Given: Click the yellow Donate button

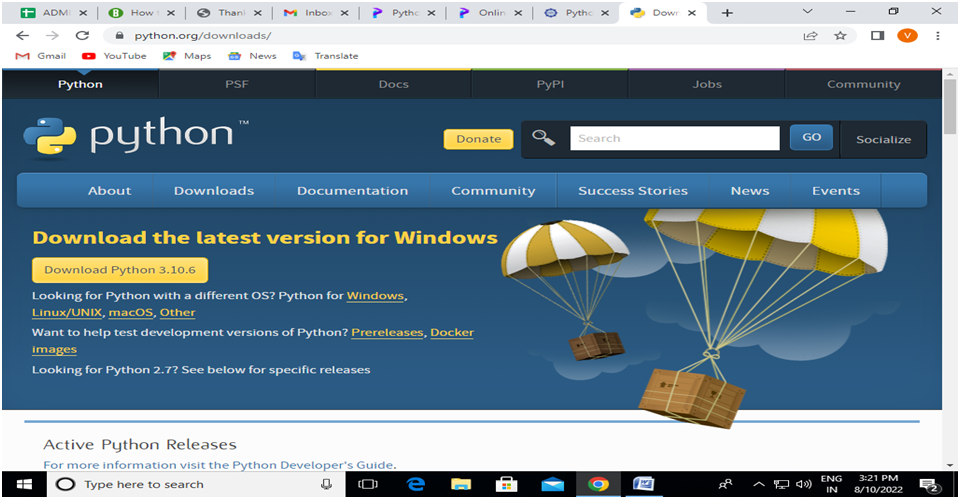Looking at the screenshot, I should coord(479,139).
